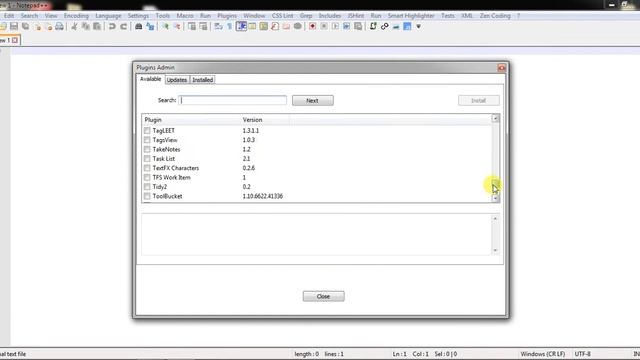Toggle synchronize horizontal scrolling icon
This screenshot has height=360, width=640.
tap(203, 27)
